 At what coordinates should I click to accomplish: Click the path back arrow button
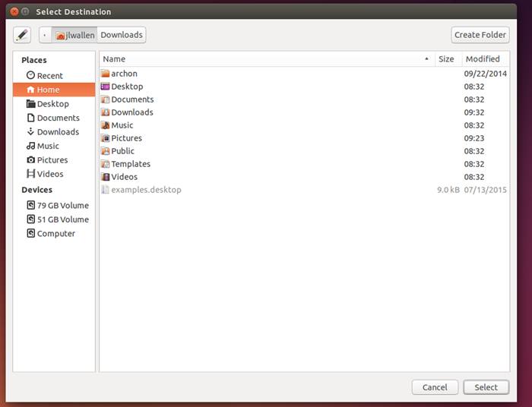click(45, 35)
